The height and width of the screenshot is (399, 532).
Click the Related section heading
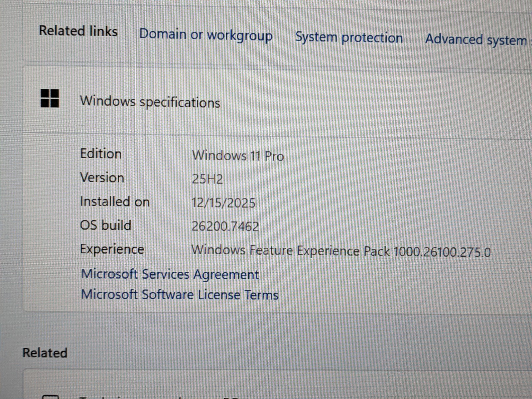[45, 353]
